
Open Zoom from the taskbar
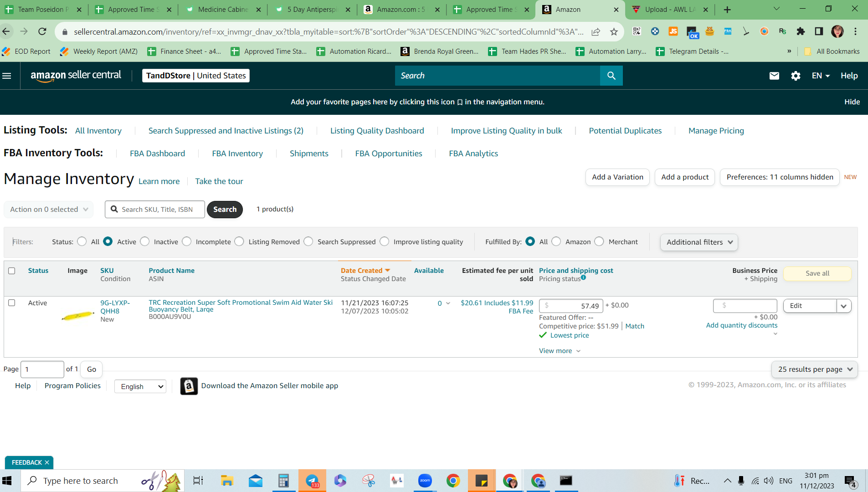pos(425,481)
